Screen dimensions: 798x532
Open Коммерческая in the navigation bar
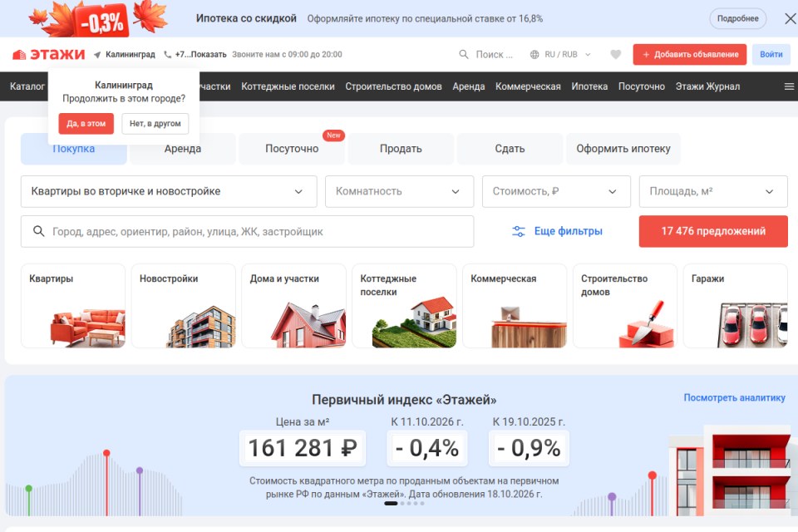[528, 86]
